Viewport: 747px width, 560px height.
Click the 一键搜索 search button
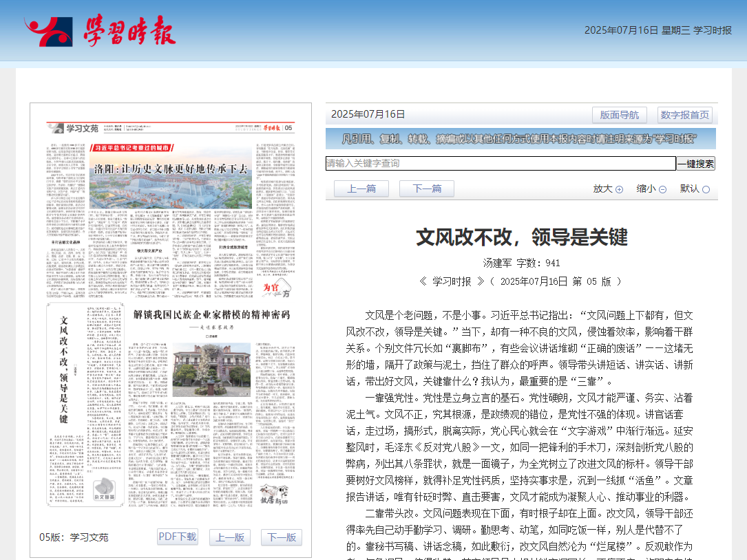(695, 164)
